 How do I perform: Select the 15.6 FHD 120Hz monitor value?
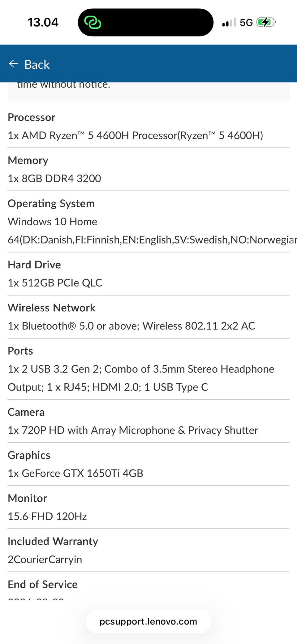[x=47, y=516]
